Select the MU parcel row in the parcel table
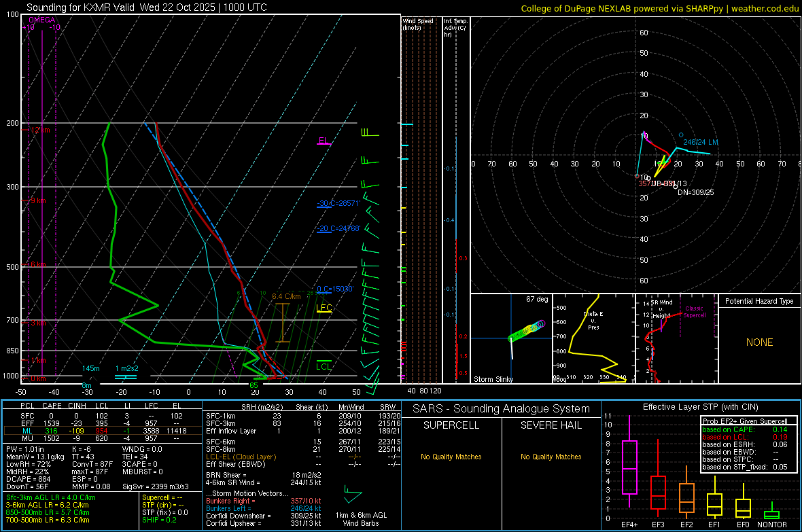The image size is (802, 532). (101, 438)
